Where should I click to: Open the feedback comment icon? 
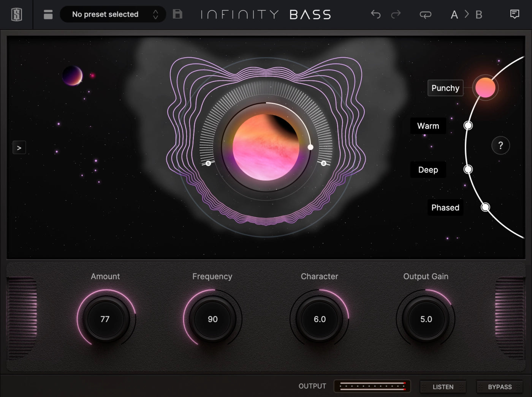pyautogui.click(x=515, y=14)
